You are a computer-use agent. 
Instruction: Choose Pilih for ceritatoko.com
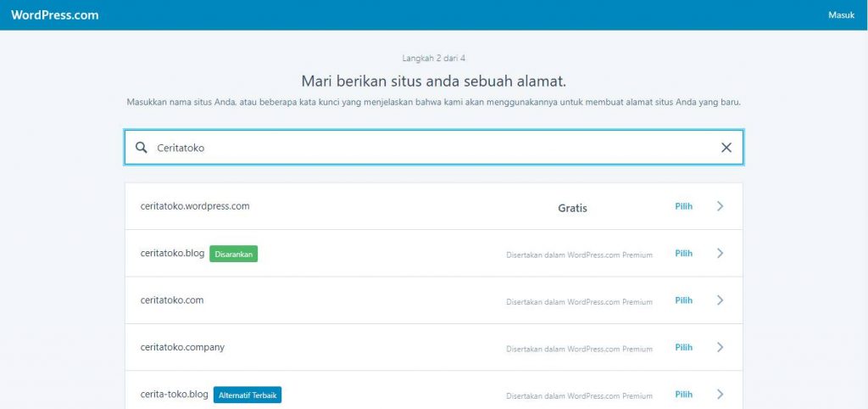point(684,300)
